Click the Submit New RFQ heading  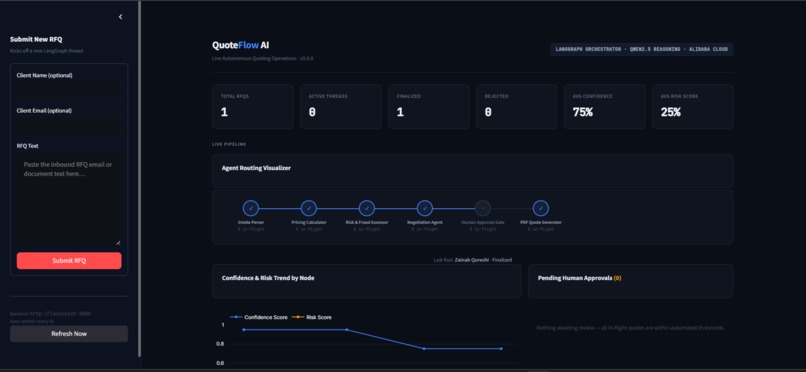click(36, 39)
